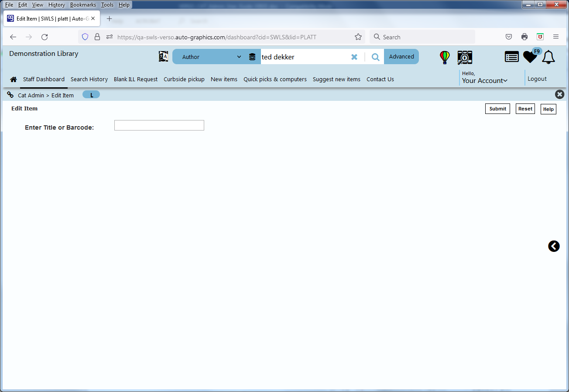Open the hot air balloon icon
The image size is (569, 392).
(x=445, y=57)
